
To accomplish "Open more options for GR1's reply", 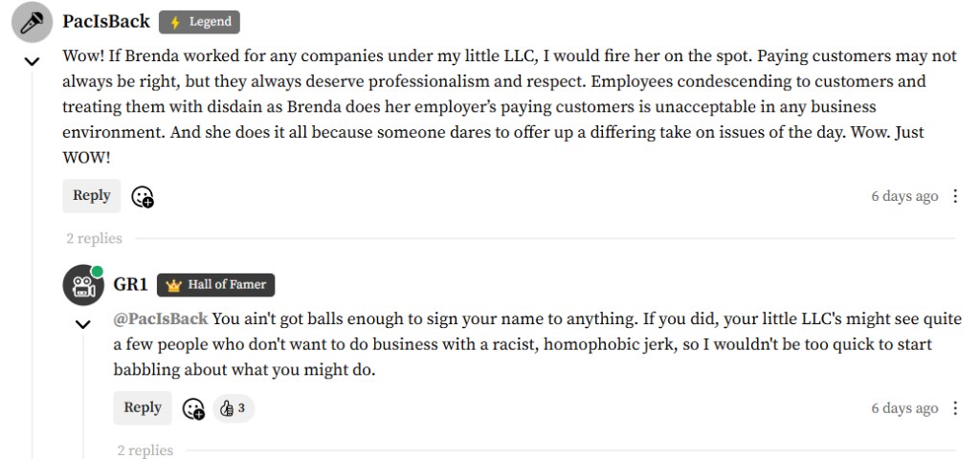I will [955, 408].
